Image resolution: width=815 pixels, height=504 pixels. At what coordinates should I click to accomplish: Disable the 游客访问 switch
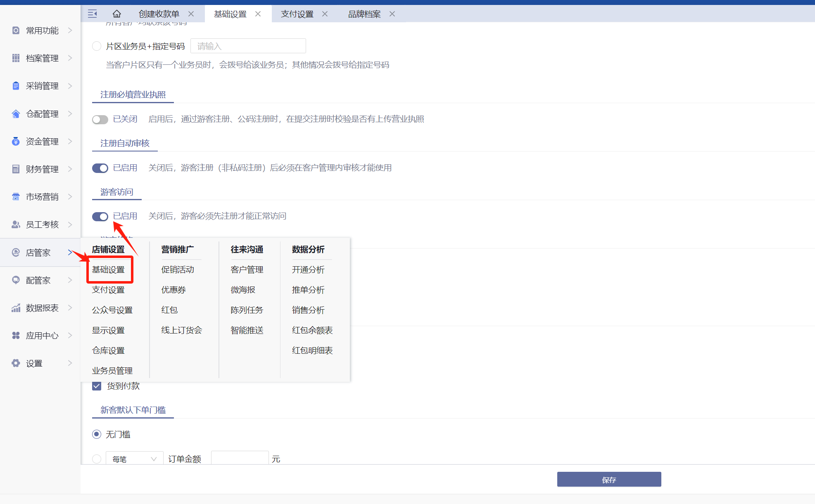pos(100,216)
